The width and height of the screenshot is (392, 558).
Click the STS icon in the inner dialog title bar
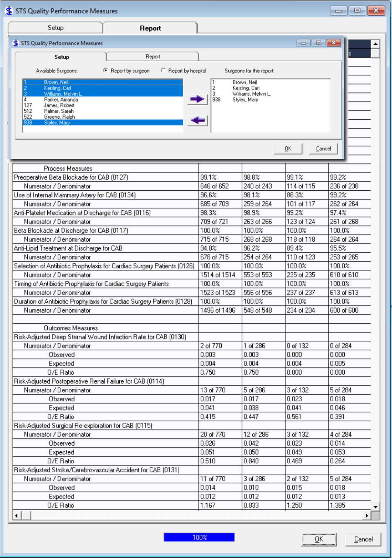click(16, 43)
